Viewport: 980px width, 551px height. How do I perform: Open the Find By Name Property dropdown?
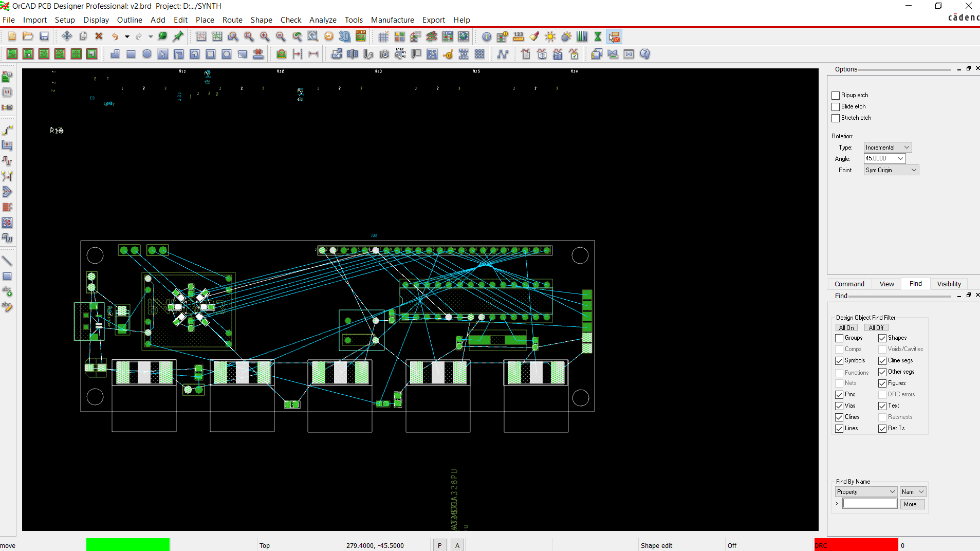[866, 492]
